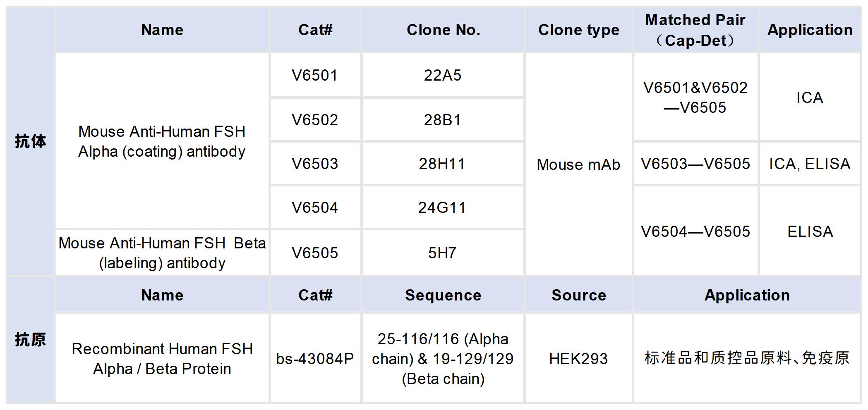
Task: Click the Matched Pair (Cap-Det) header
Action: pyautogui.click(x=695, y=30)
